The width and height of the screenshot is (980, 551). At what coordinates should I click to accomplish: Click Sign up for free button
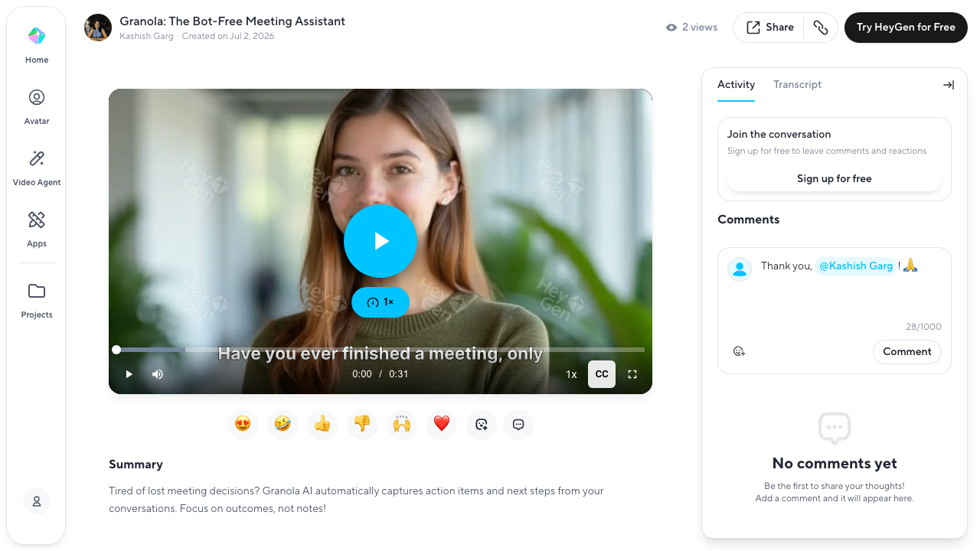coord(835,178)
